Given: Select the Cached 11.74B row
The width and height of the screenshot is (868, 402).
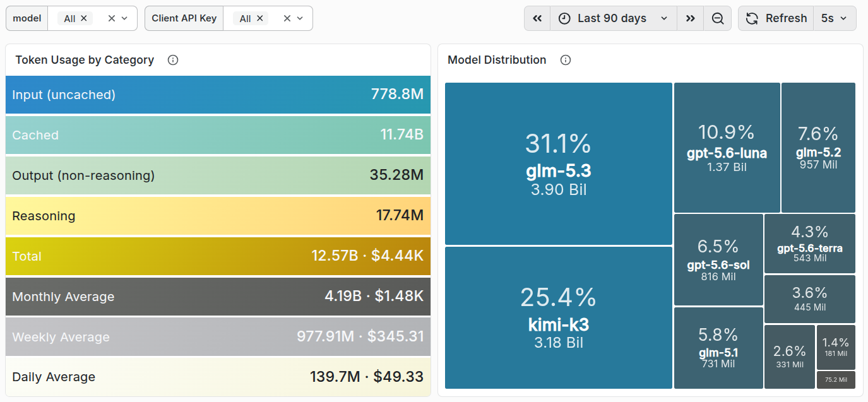Looking at the screenshot, I should click(218, 135).
